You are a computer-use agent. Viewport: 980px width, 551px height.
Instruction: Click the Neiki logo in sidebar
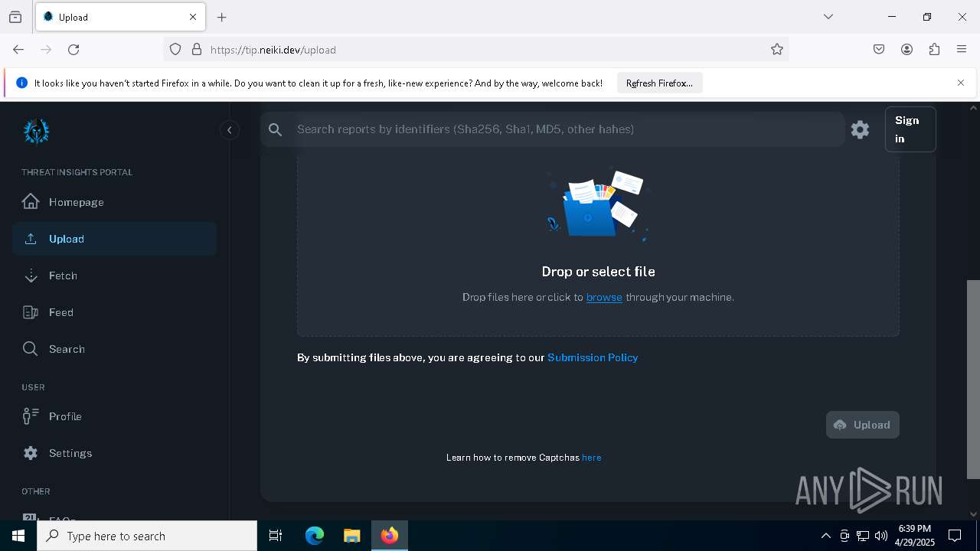pyautogui.click(x=36, y=132)
